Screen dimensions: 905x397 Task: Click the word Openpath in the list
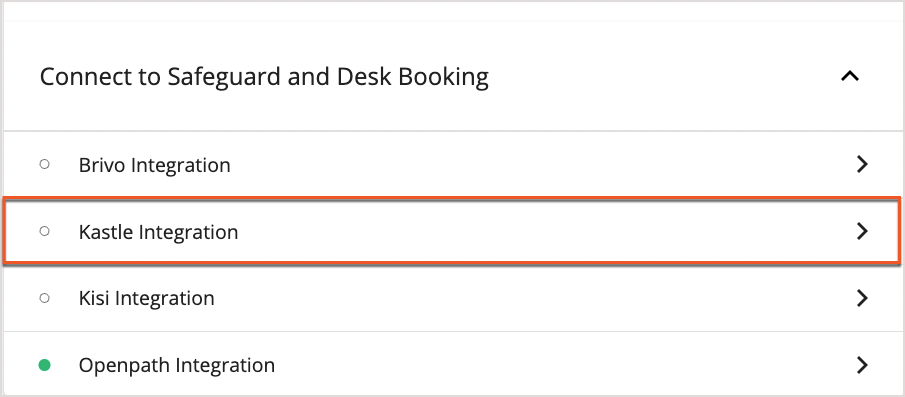[124, 366]
